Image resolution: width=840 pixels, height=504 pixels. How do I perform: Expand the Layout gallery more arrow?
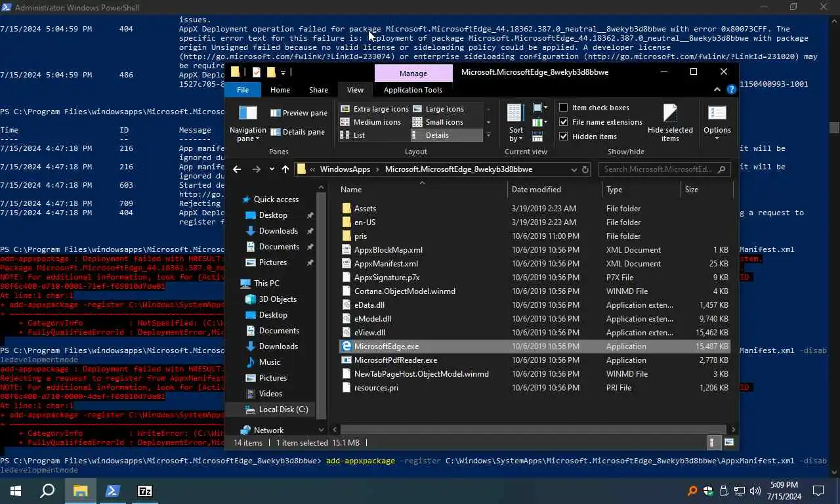[488, 135]
